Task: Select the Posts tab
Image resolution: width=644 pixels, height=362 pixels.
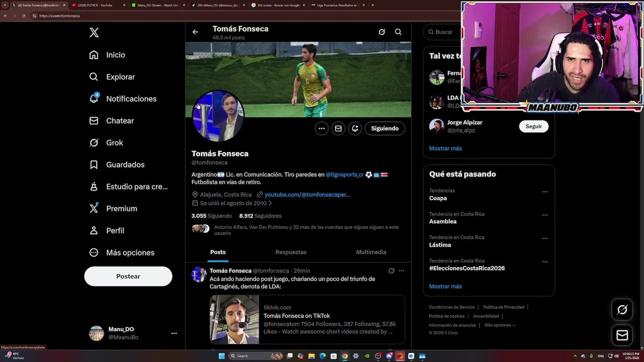Action: (218, 252)
